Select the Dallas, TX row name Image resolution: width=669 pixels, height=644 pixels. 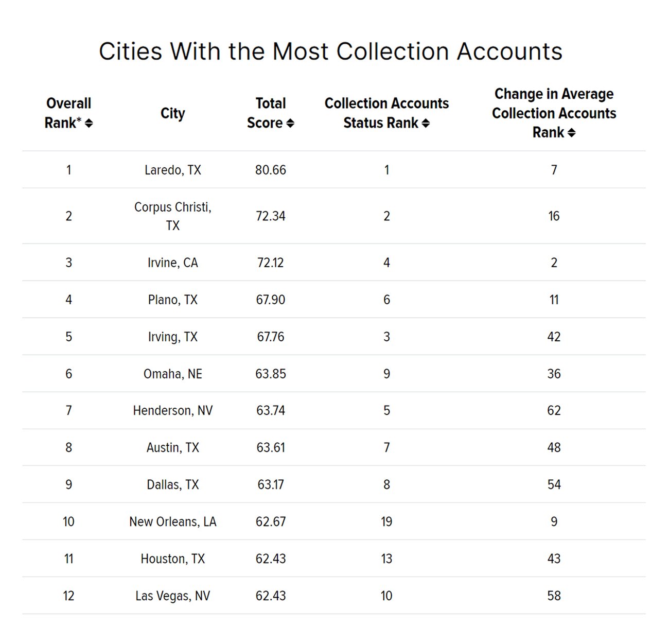(x=172, y=484)
